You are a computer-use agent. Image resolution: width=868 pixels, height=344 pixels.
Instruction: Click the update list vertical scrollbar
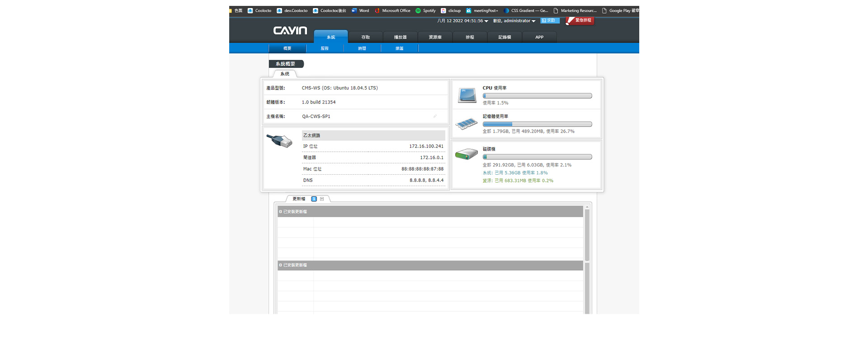click(587, 235)
